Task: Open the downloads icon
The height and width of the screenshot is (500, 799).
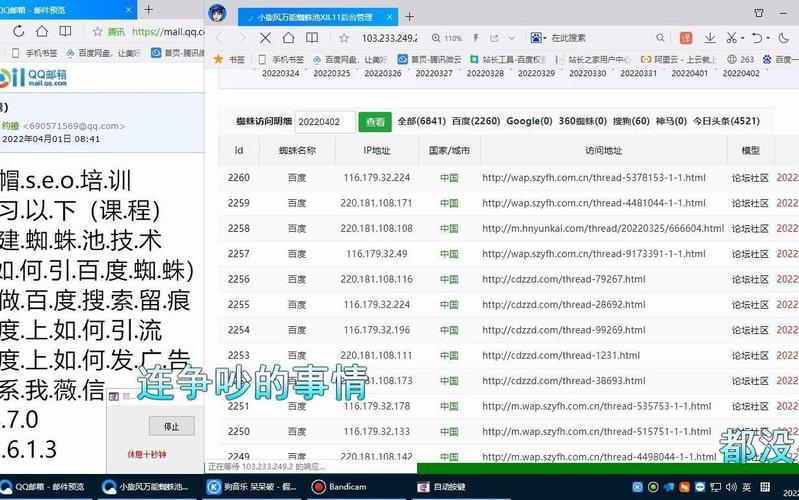Action: click(x=709, y=38)
